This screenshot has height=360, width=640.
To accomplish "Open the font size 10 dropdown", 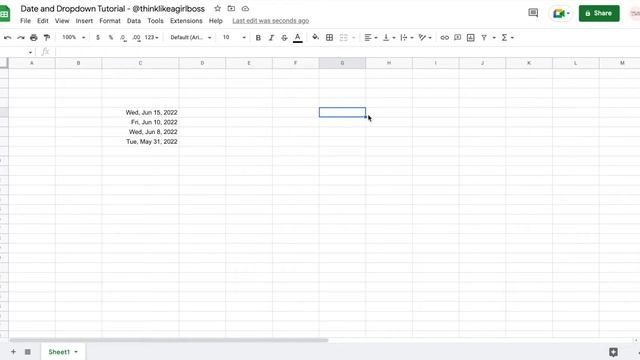I will [x=234, y=38].
